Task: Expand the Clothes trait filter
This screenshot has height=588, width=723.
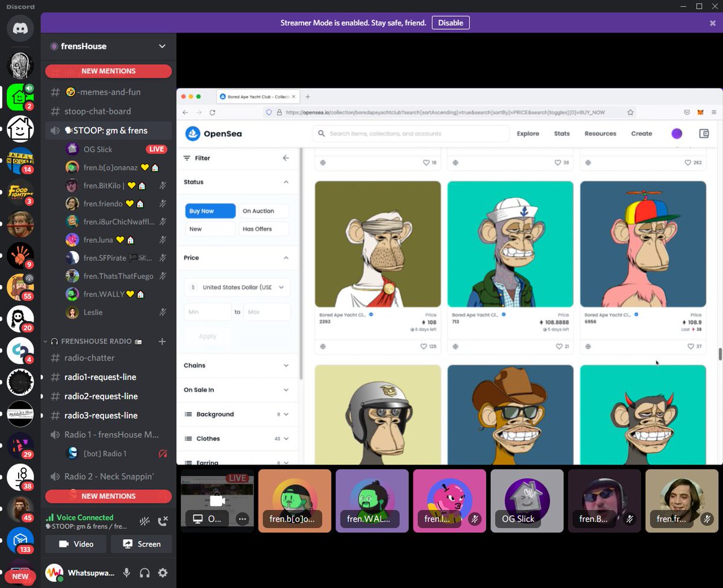Action: pyautogui.click(x=237, y=439)
